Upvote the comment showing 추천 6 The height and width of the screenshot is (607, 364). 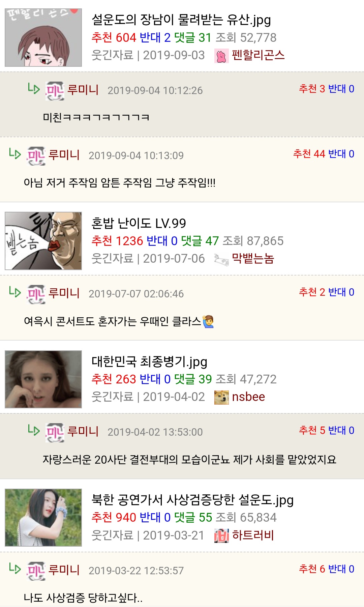pyautogui.click(x=312, y=569)
